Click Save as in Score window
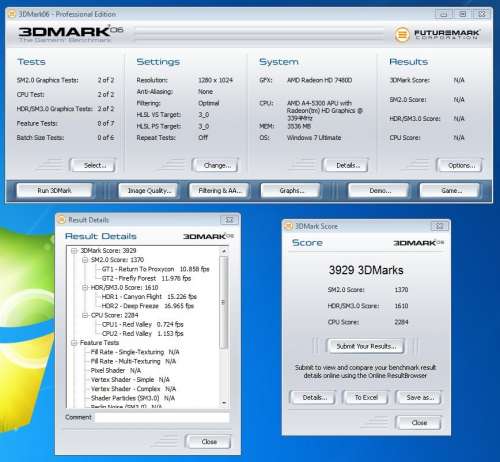The width and height of the screenshot is (500, 462). click(419, 397)
